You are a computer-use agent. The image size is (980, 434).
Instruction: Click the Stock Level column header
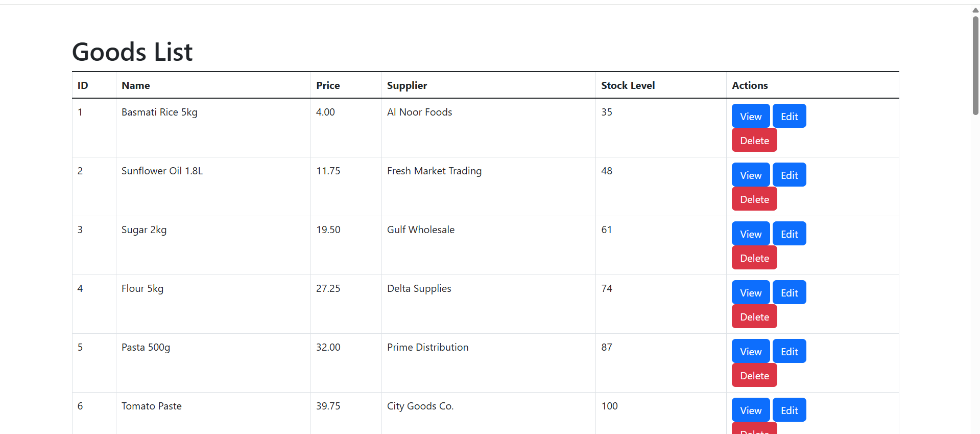(628, 85)
